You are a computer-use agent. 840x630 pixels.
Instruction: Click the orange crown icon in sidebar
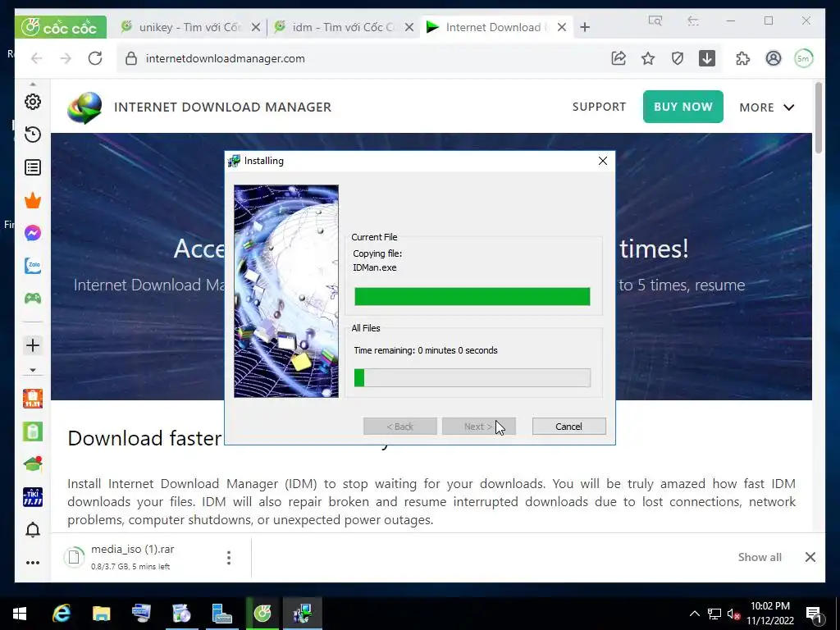pyautogui.click(x=33, y=200)
